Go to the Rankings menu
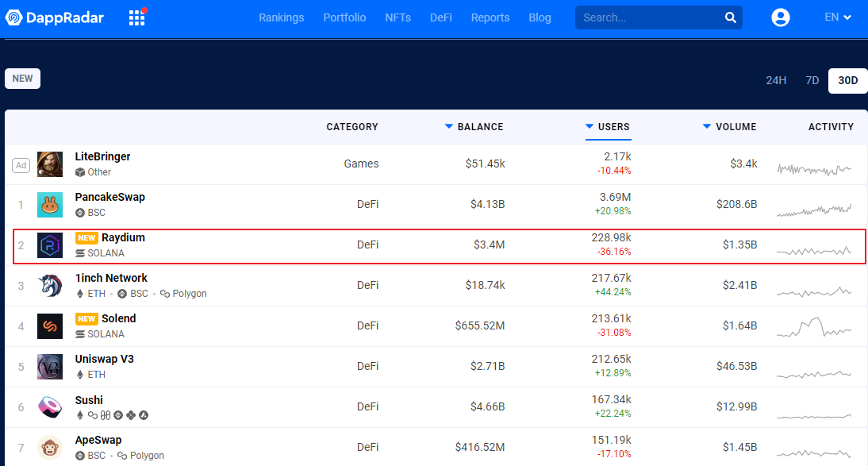Viewport: 868px width, 466px height. click(x=281, y=17)
